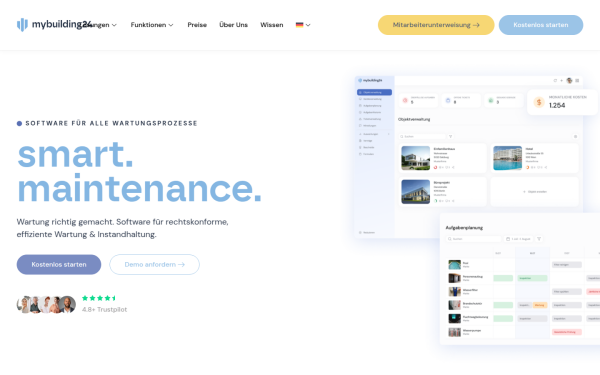600x375 pixels.
Task: Go to Über Uns
Action: (233, 25)
